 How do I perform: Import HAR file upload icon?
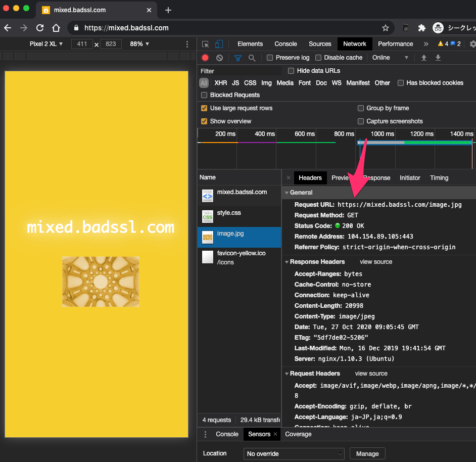[x=424, y=58]
